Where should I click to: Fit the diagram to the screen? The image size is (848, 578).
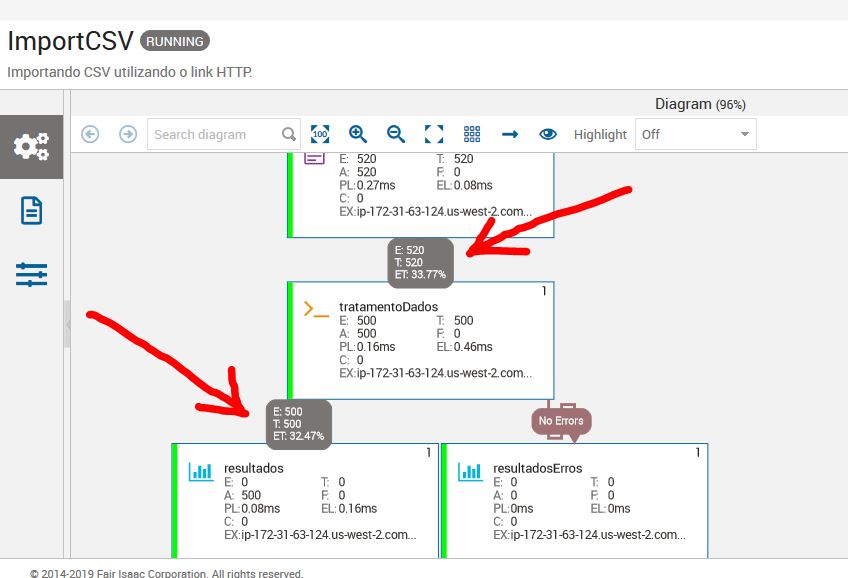(x=434, y=133)
